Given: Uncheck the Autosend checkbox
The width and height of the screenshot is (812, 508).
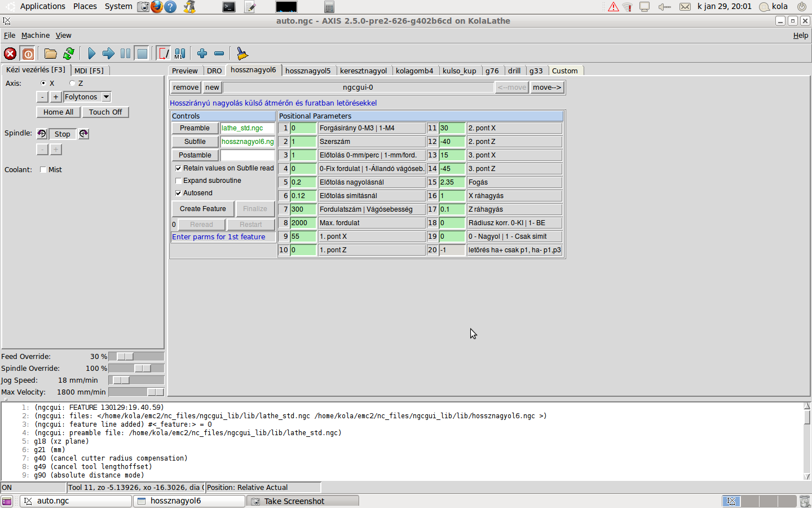Looking at the screenshot, I should click(x=178, y=193).
